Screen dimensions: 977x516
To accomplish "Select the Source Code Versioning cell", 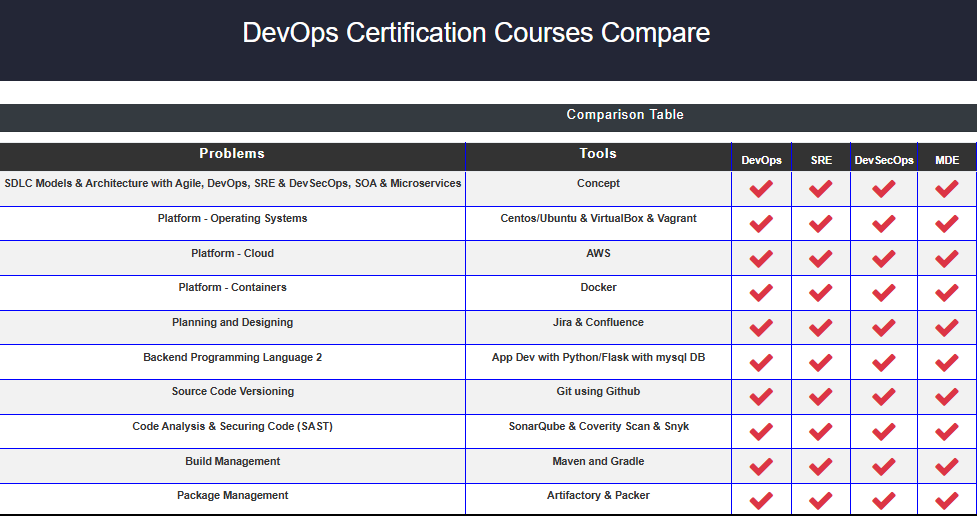I will coord(232,392).
